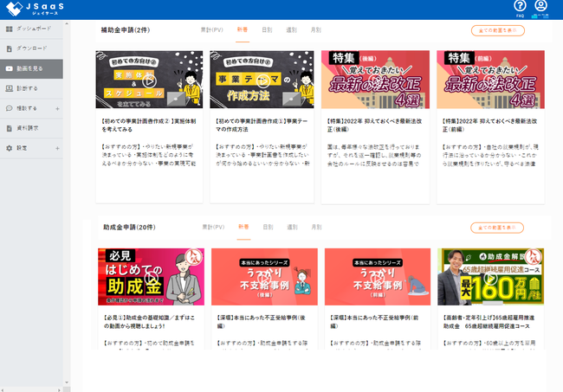The height and width of the screenshot is (392, 563).
Task: Click the 設定 gear icon in sidebar
Action: tap(9, 148)
